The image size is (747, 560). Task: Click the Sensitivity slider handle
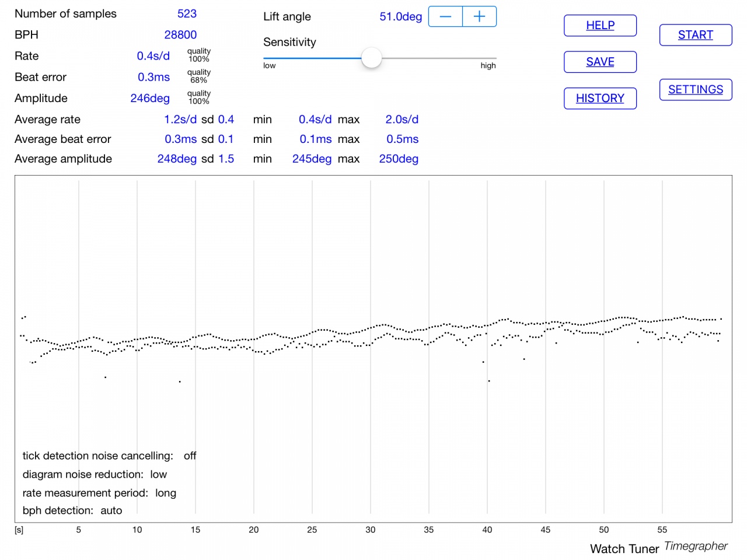click(x=371, y=58)
